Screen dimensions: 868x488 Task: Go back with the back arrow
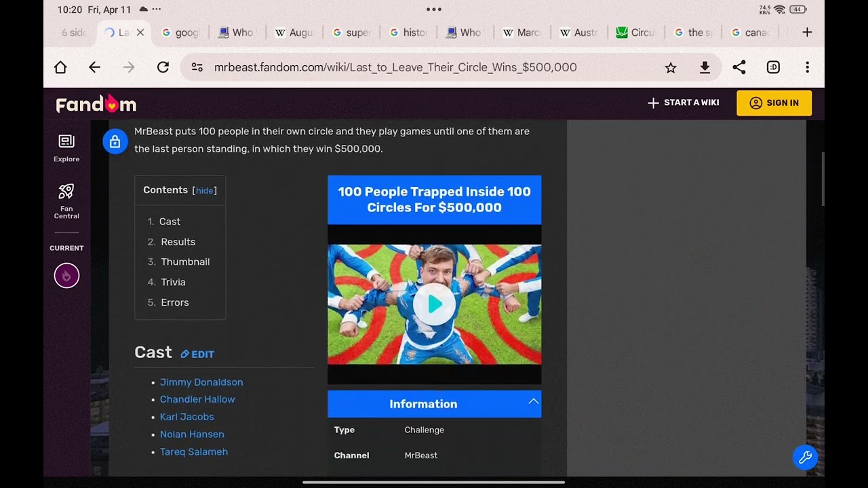(94, 67)
